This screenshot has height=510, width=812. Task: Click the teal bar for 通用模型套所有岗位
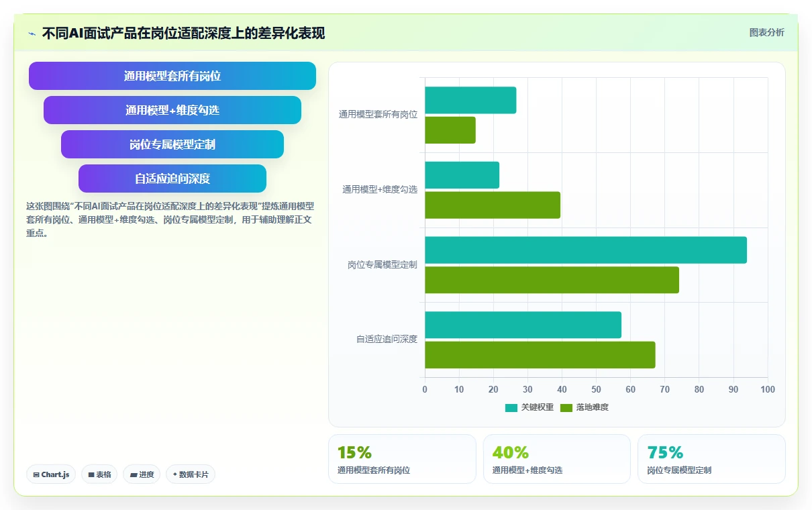pyautogui.click(x=470, y=100)
